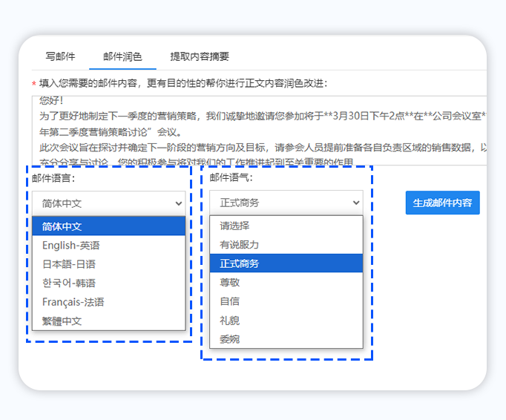Select 한국어-韩语 language option
The image size is (506, 420).
[108, 283]
